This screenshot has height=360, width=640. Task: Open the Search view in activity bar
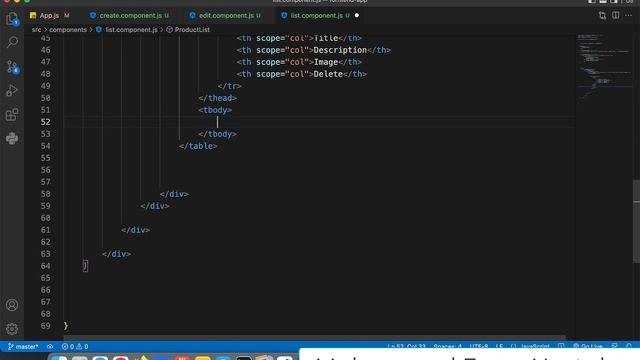pyautogui.click(x=12, y=42)
